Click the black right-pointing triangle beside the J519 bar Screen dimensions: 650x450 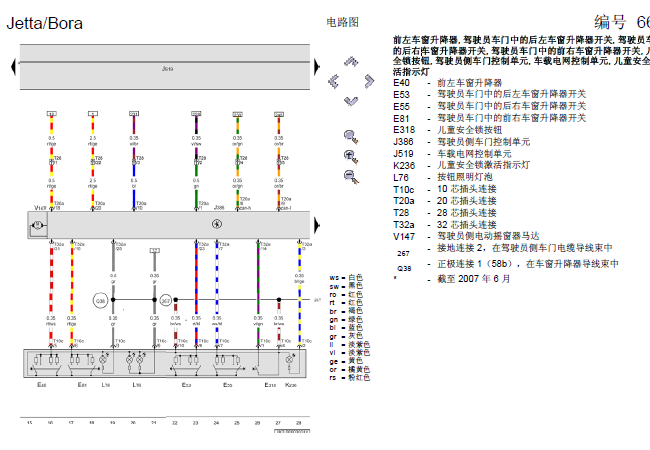point(317,67)
